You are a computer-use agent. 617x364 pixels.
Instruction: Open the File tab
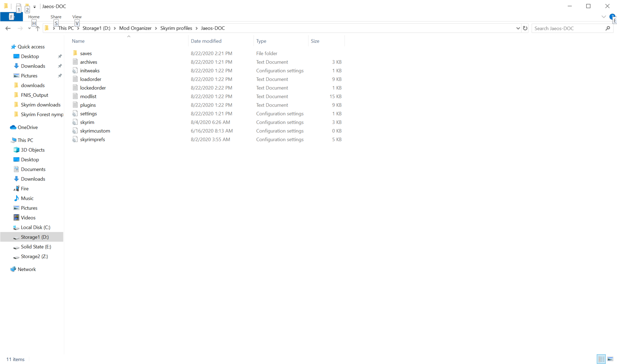12,17
